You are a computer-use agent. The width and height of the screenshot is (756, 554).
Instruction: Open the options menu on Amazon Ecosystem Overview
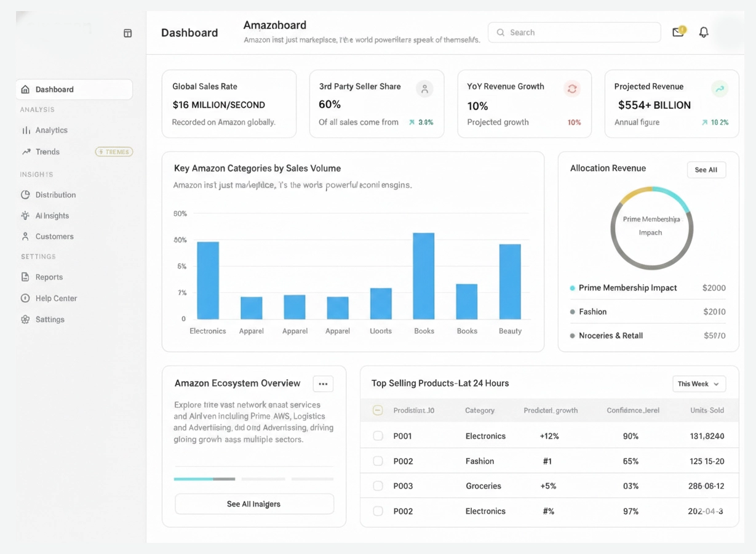[323, 383]
